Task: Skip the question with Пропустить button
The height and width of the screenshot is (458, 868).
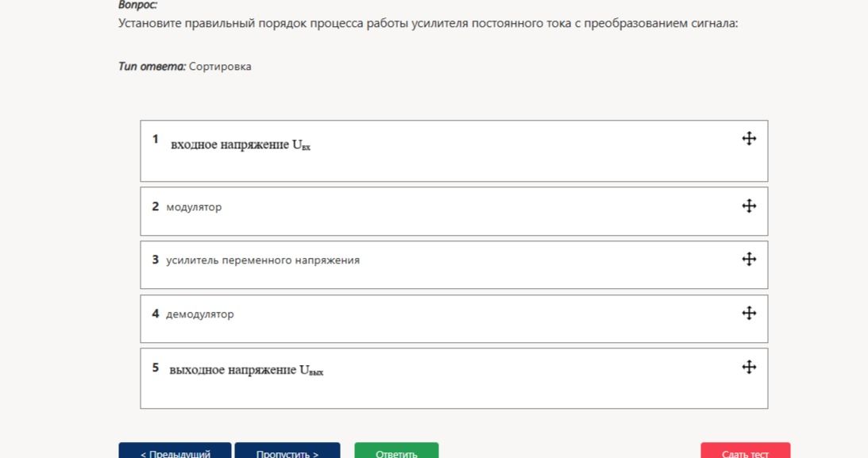Action: pos(287,450)
